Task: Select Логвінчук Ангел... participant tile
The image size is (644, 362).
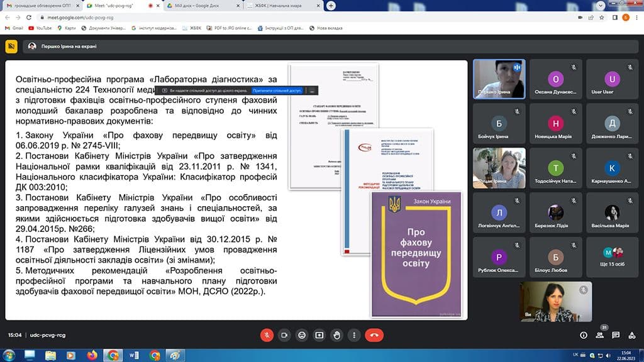Action: click(499, 212)
